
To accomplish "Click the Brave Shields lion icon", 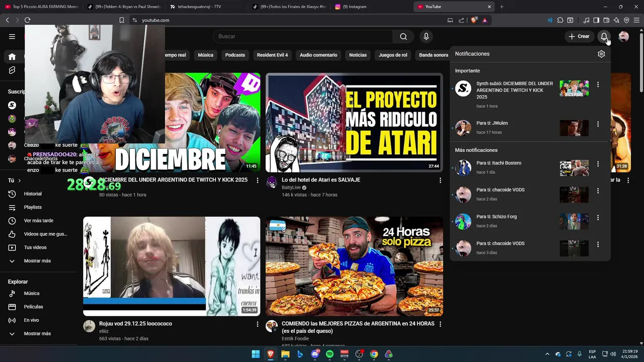I will (x=474, y=20).
